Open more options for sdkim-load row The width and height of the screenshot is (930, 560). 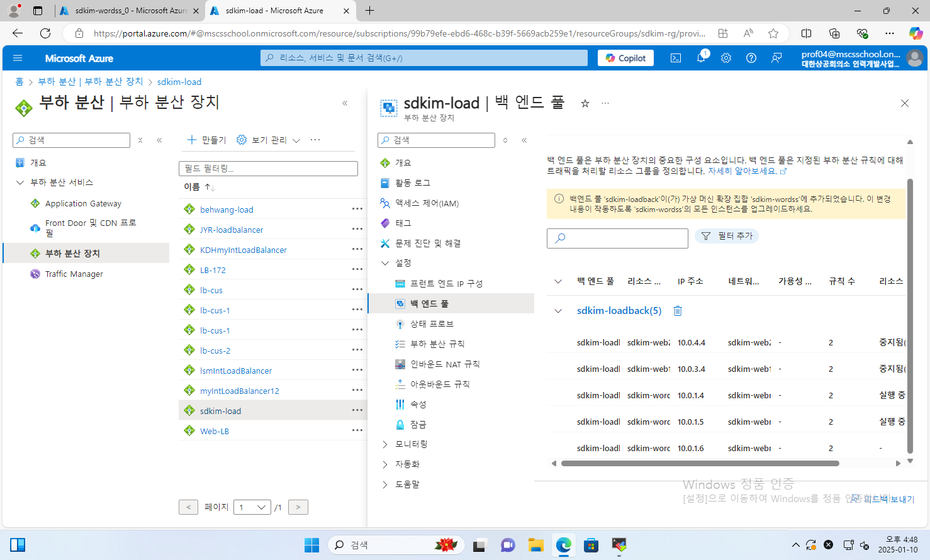click(357, 410)
